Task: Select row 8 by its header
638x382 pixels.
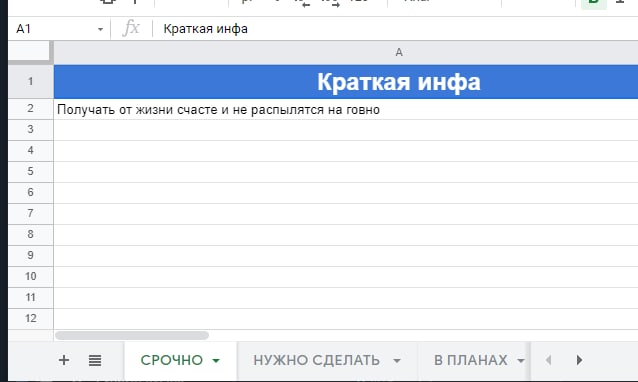Action: pyautogui.click(x=31, y=235)
